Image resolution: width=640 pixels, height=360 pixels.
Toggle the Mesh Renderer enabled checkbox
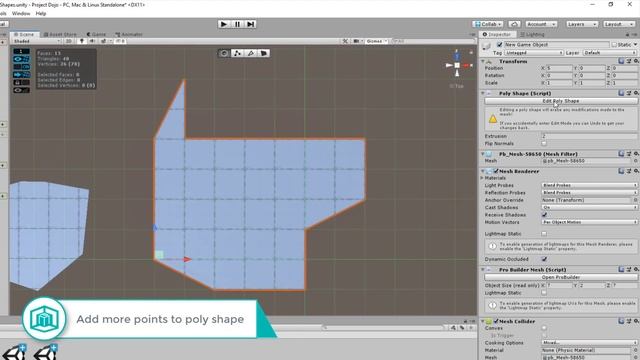tap(496, 171)
